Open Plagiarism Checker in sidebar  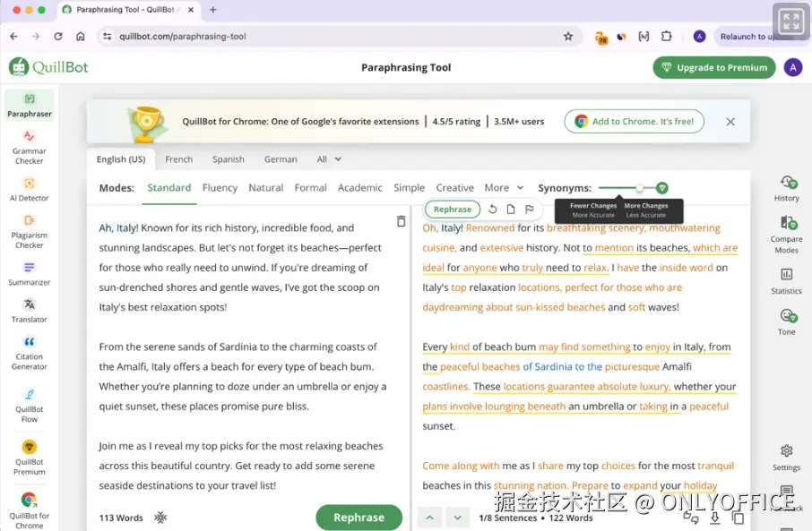pyautogui.click(x=30, y=232)
